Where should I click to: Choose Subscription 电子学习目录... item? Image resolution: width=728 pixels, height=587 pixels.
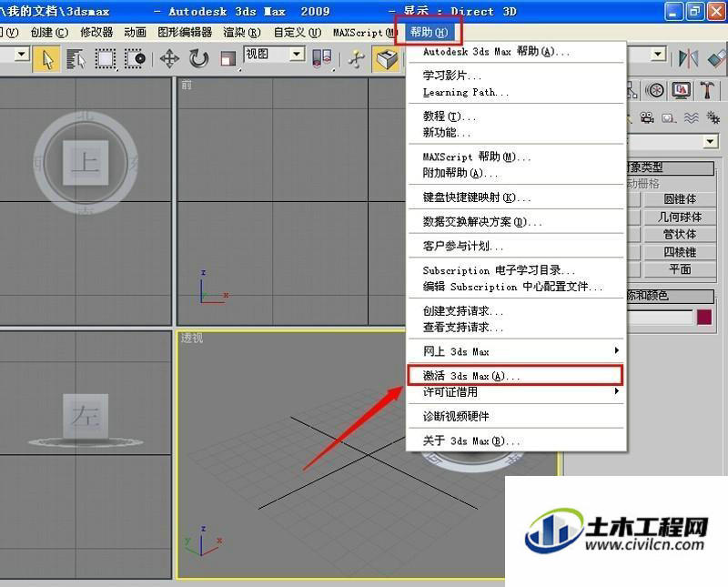(516, 270)
